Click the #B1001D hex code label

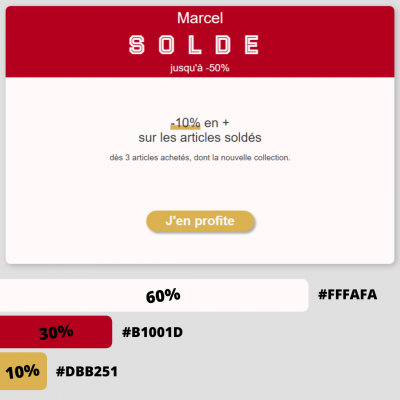click(152, 332)
